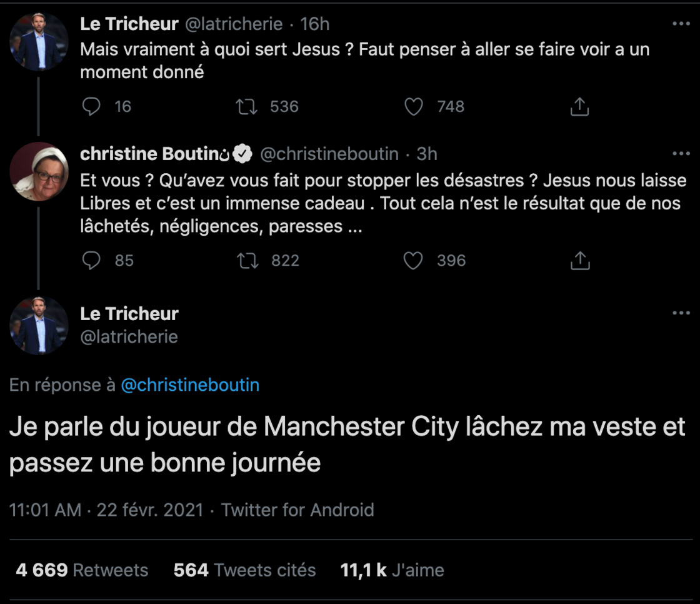Open christine Boutin's profile picture
This screenshot has height=604, width=700.
point(39,171)
